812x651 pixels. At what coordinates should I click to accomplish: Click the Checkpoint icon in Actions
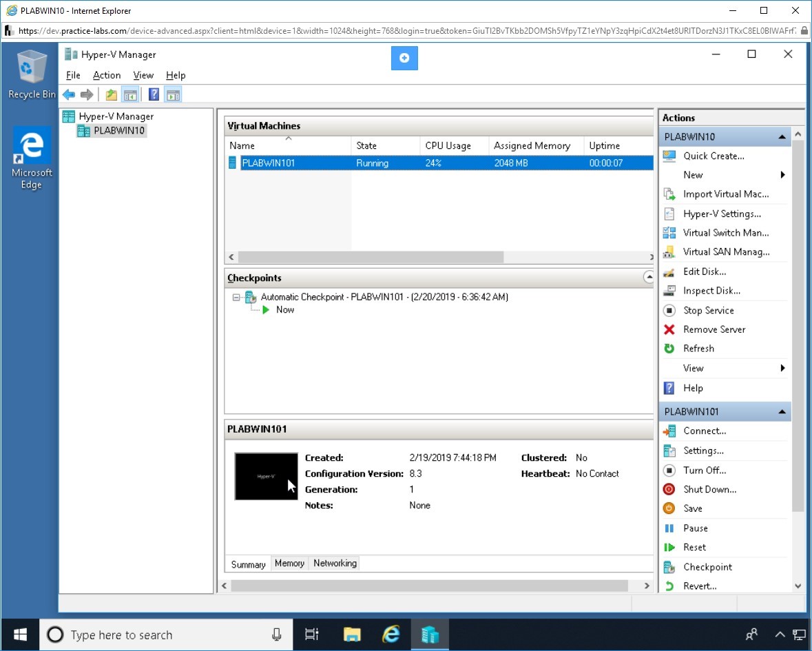(669, 567)
